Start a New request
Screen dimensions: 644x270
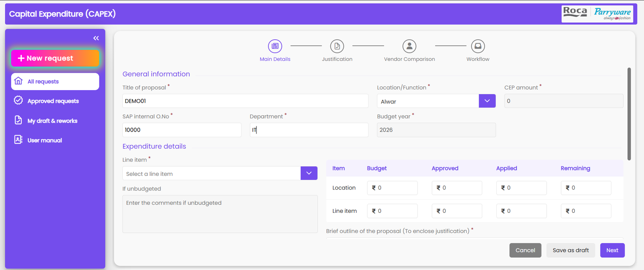click(x=55, y=58)
